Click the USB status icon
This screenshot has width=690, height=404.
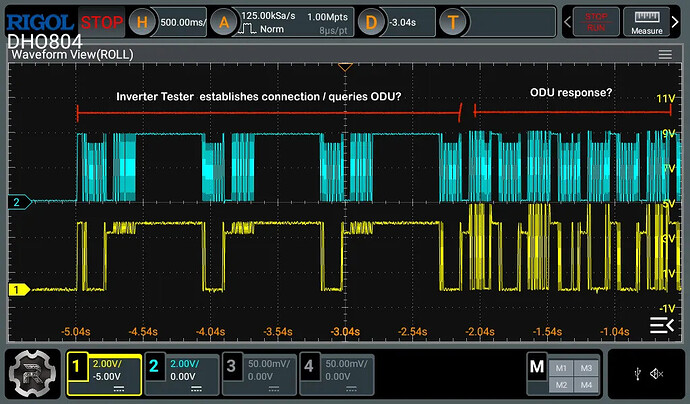(x=638, y=374)
